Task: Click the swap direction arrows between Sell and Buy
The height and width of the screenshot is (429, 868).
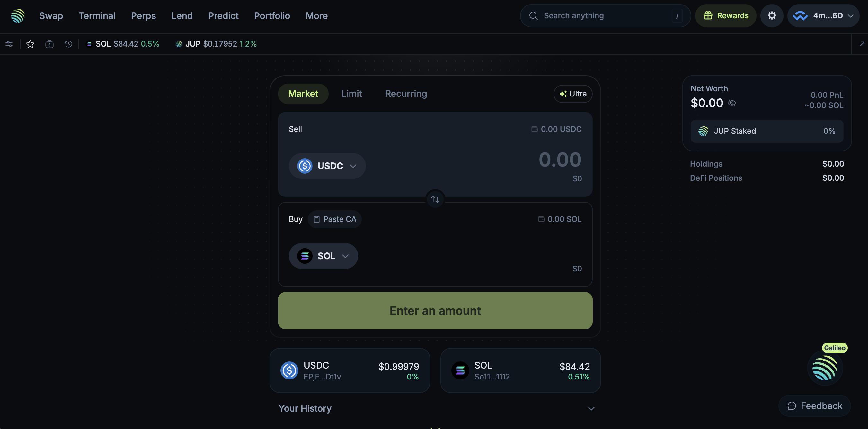Action: [x=435, y=199]
